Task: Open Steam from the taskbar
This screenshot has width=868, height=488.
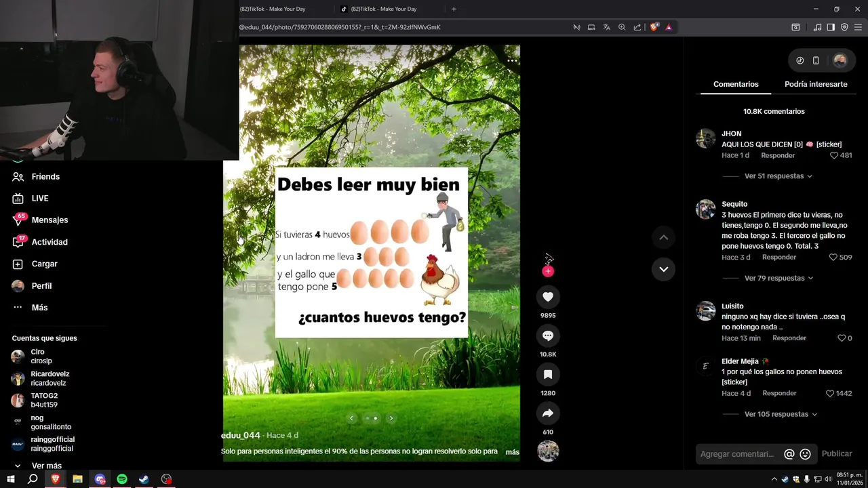Action: pyautogui.click(x=144, y=479)
